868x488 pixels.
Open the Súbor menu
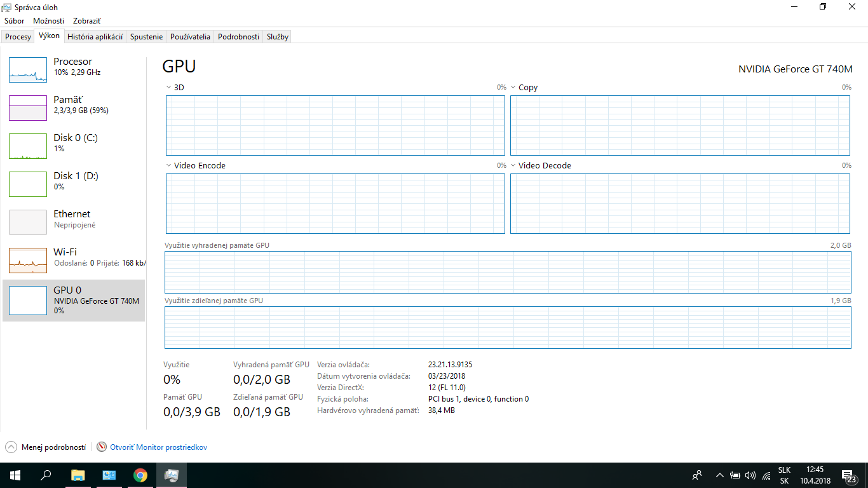(15, 21)
